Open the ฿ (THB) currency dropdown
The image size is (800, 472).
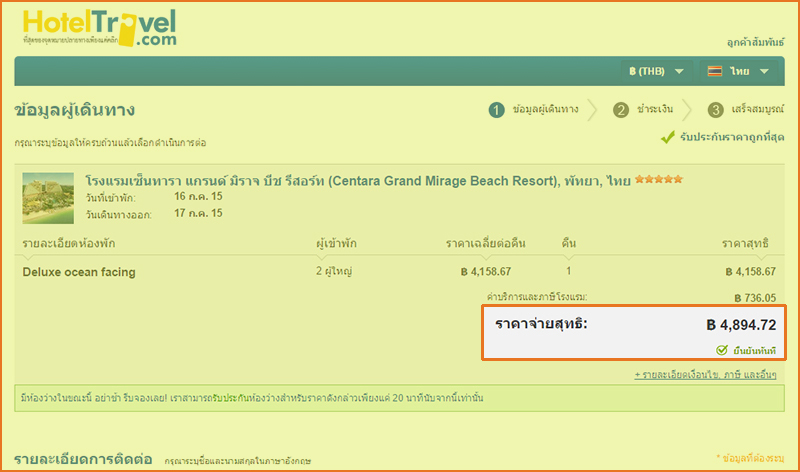point(656,71)
